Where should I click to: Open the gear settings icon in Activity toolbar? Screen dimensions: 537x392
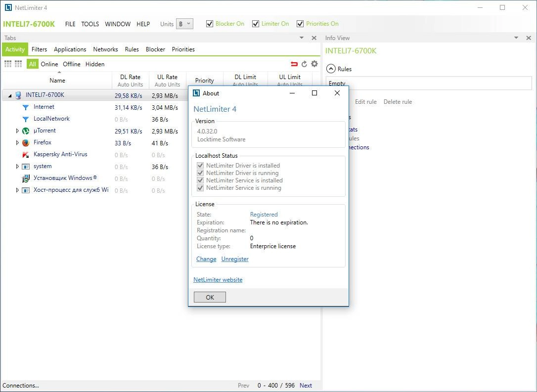314,64
